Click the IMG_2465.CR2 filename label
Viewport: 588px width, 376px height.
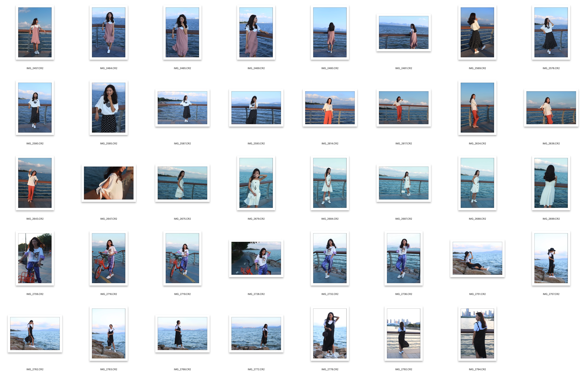point(182,68)
